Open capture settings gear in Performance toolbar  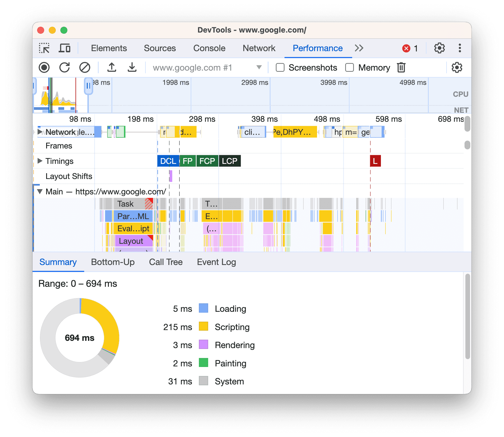457,67
